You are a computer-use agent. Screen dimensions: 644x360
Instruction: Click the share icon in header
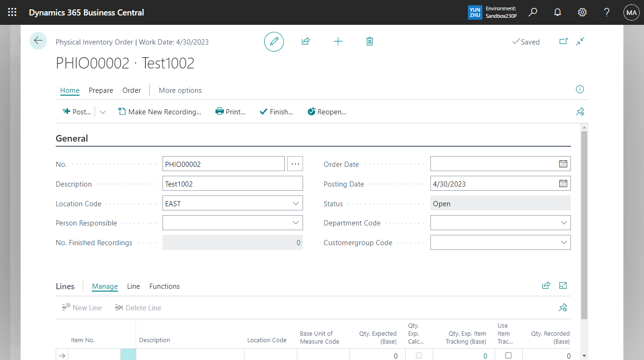pos(306,42)
